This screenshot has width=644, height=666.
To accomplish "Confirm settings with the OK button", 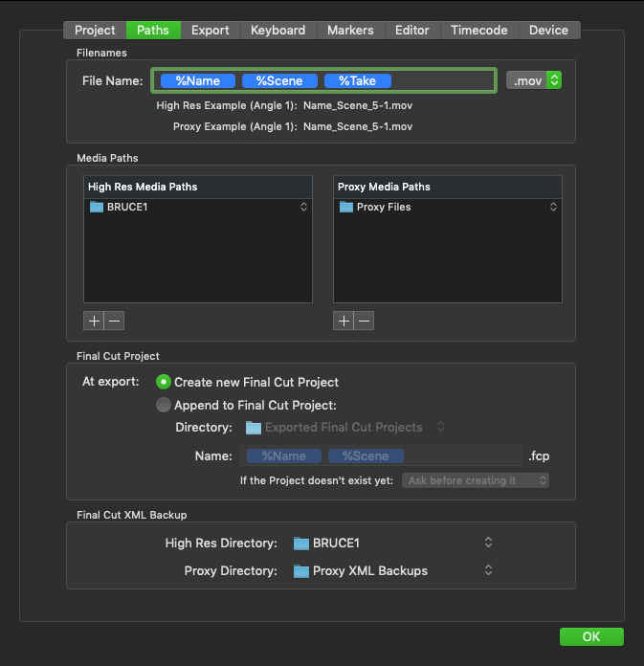I will pos(591,636).
